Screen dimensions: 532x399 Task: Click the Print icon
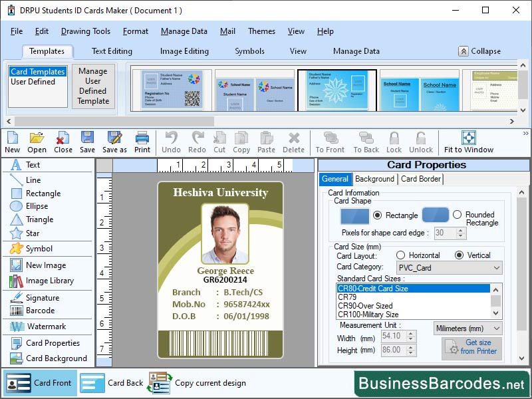pos(142,141)
